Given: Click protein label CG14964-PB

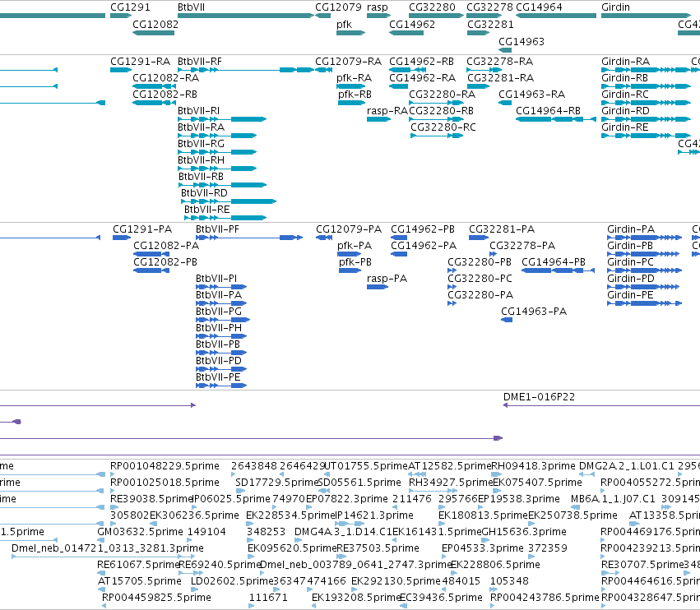Looking at the screenshot, I should click(553, 262).
